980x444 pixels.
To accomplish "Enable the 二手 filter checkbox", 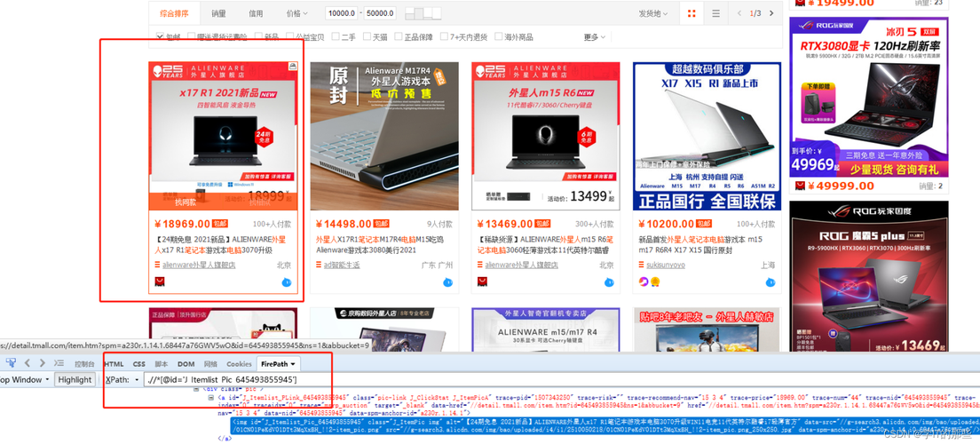I will (x=336, y=37).
